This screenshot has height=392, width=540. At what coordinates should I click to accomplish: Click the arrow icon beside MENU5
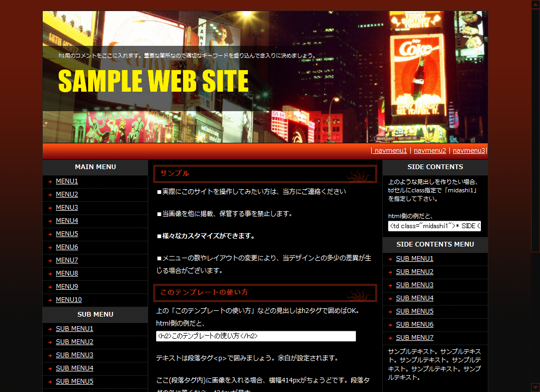50,234
